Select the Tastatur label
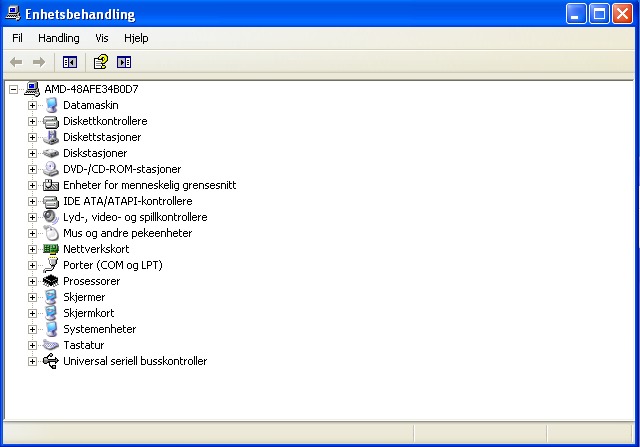Image resolution: width=640 pixels, height=447 pixels. pos(84,345)
